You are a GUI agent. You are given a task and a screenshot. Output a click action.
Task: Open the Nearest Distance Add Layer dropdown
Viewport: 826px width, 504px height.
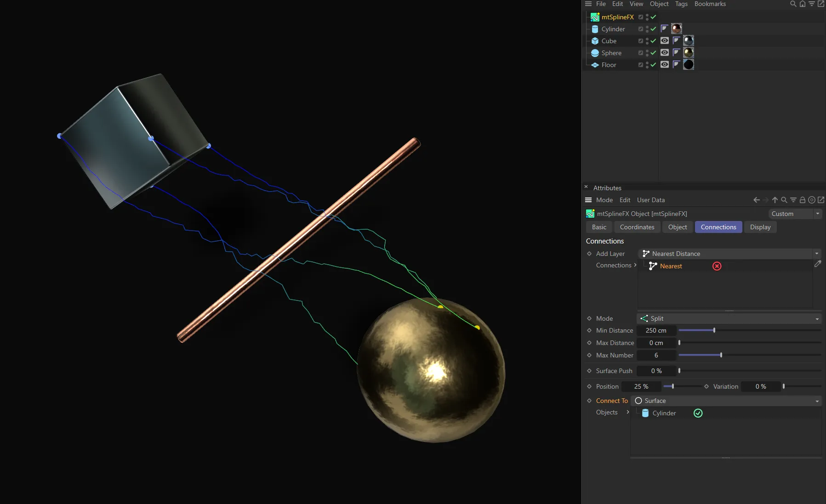point(729,253)
